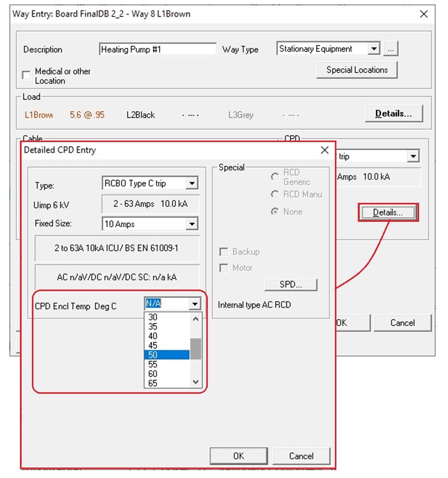Click the temperature list scroll up arrow

click(196, 319)
